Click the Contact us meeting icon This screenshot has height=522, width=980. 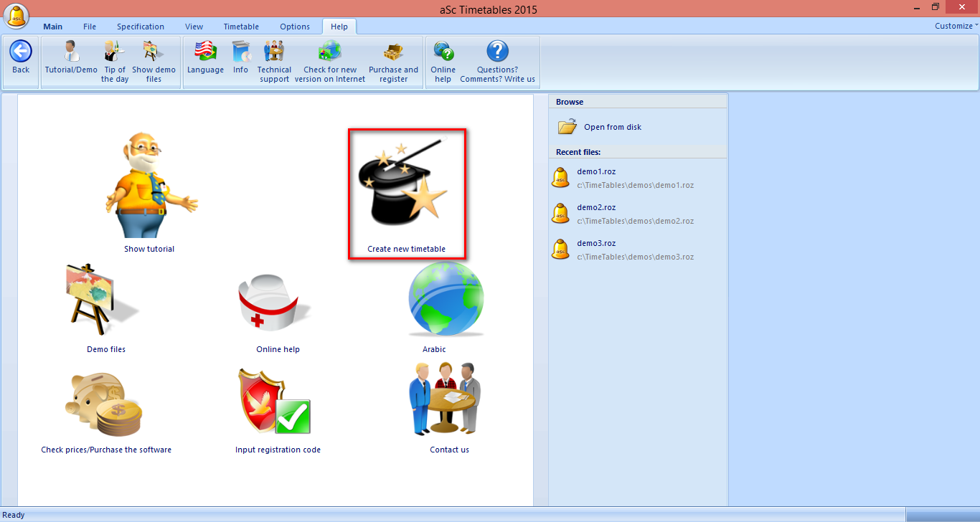click(446, 399)
